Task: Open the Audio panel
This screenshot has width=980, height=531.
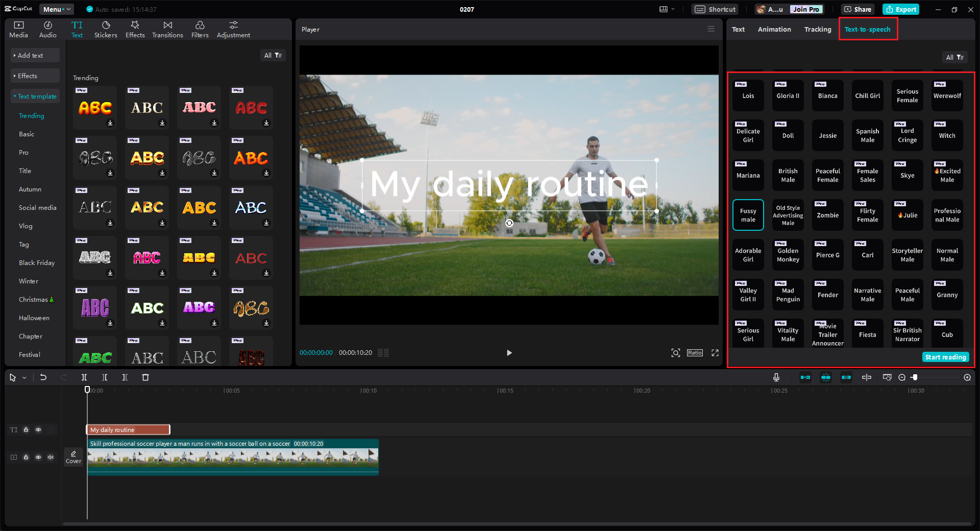Action: (x=48, y=29)
